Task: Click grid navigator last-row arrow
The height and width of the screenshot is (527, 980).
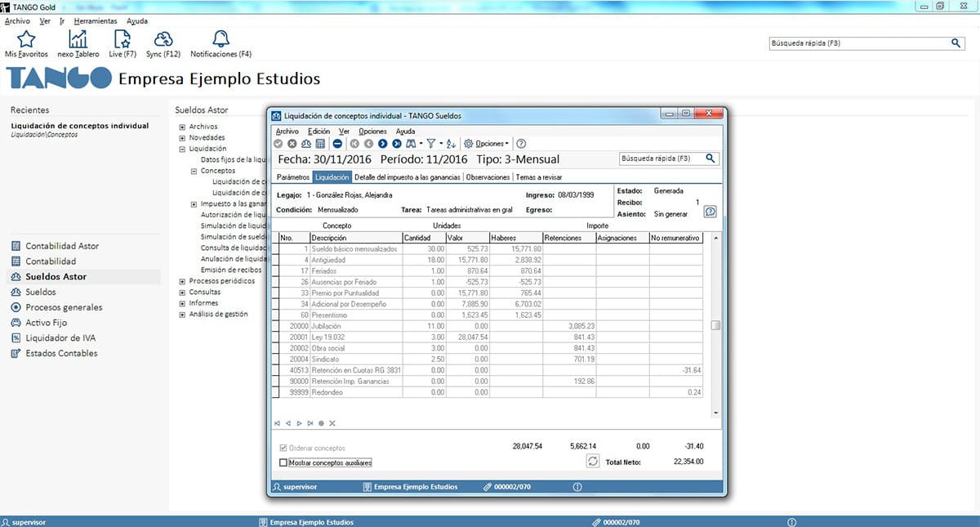Action: [x=310, y=423]
